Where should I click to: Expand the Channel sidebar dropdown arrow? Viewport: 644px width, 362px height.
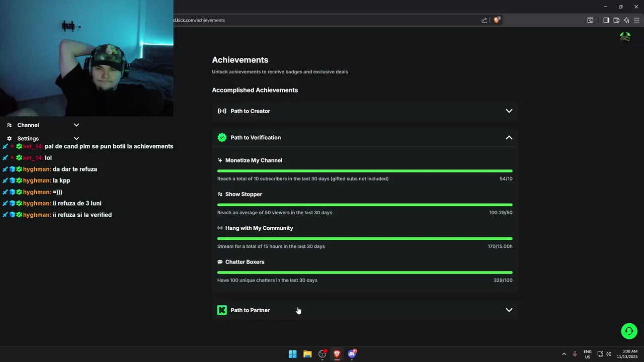[x=76, y=125]
